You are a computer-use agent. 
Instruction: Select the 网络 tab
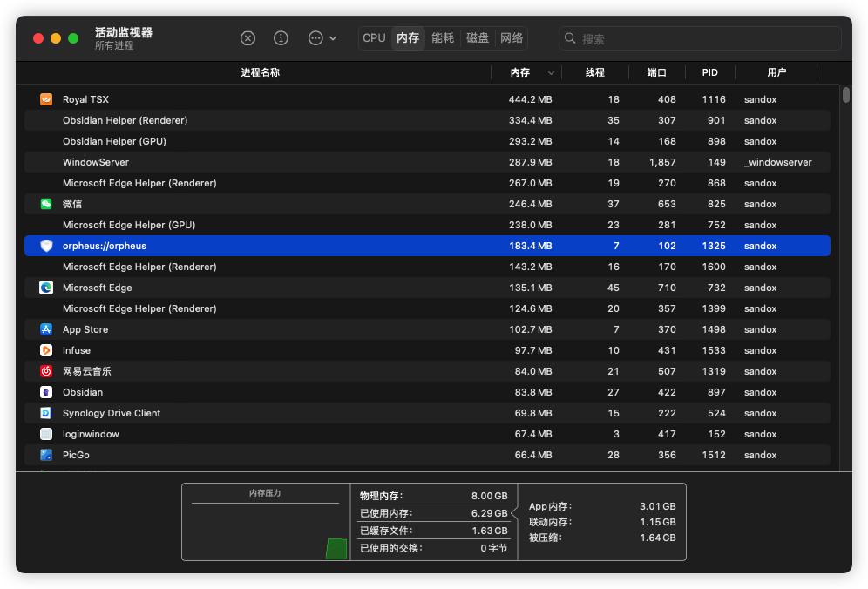512,38
